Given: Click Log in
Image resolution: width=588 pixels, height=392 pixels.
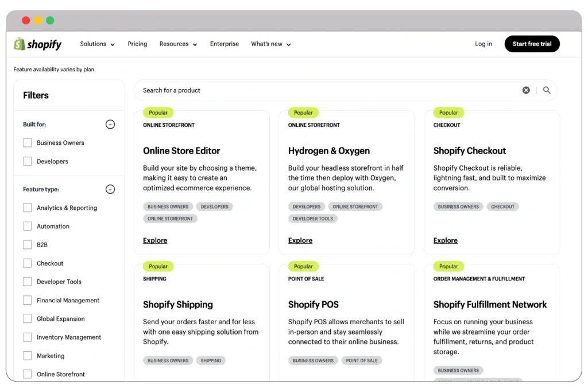Looking at the screenshot, I should coord(483,44).
